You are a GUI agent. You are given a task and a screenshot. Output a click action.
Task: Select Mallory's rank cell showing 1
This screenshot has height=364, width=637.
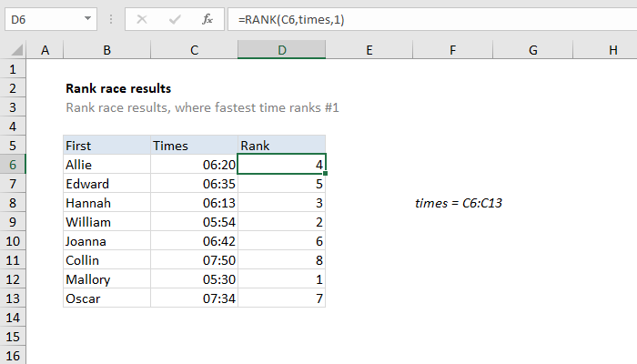pyautogui.click(x=281, y=279)
